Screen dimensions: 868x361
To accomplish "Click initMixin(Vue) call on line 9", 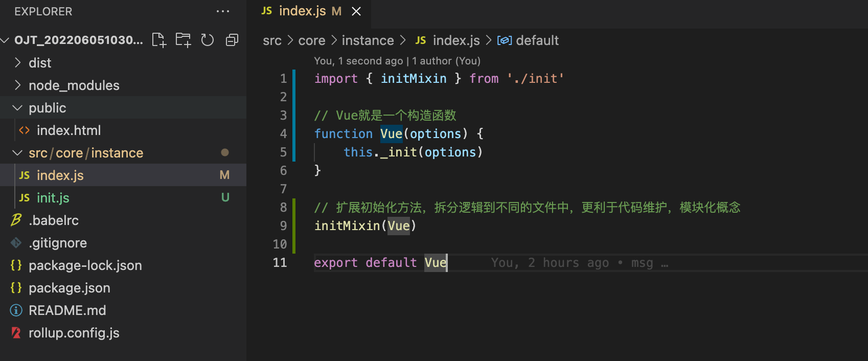I will click(366, 225).
